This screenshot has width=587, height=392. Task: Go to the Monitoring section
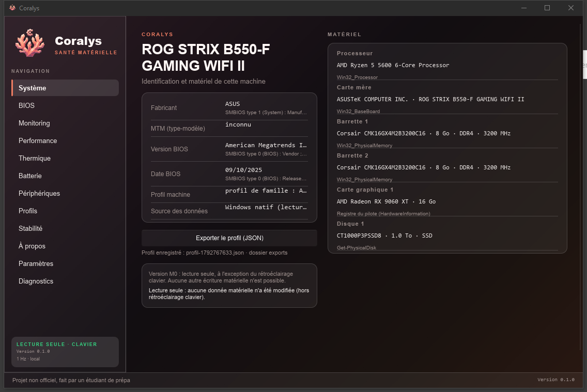(x=65, y=123)
